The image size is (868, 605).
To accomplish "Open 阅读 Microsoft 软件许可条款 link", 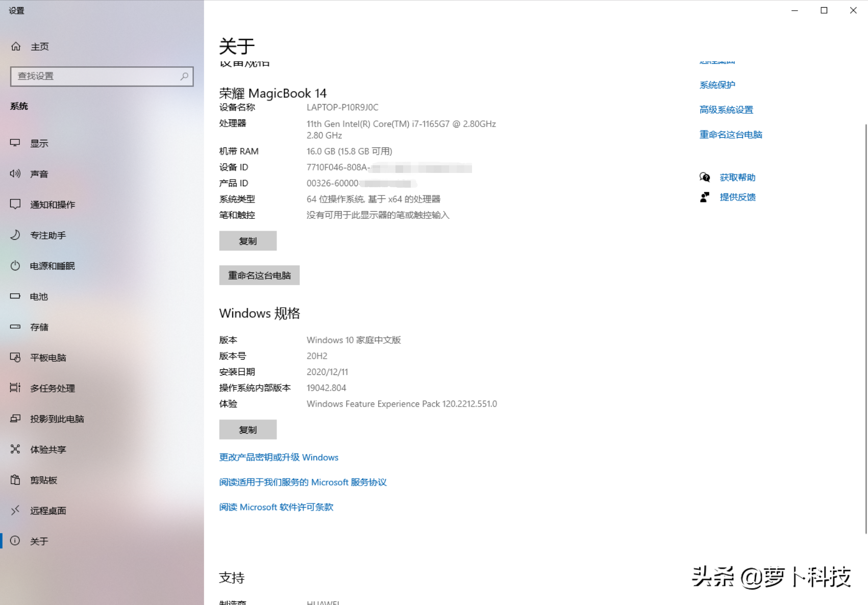I will click(x=276, y=507).
